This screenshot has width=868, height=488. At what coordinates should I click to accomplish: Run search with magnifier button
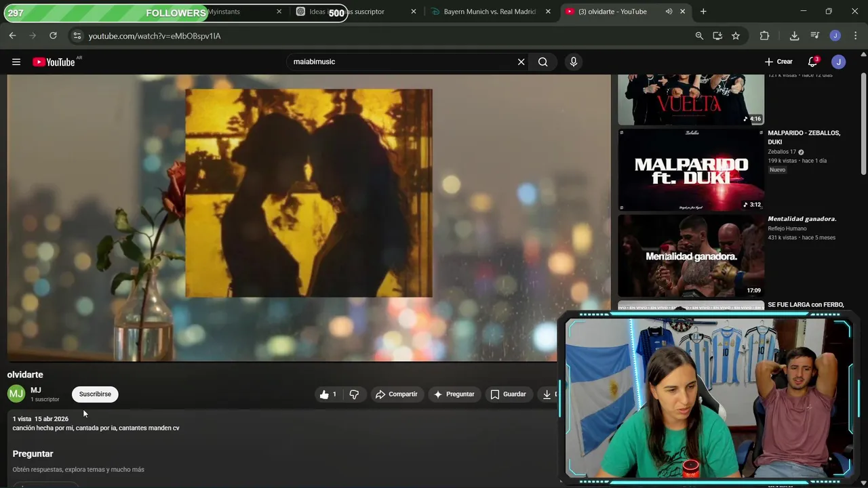(543, 62)
